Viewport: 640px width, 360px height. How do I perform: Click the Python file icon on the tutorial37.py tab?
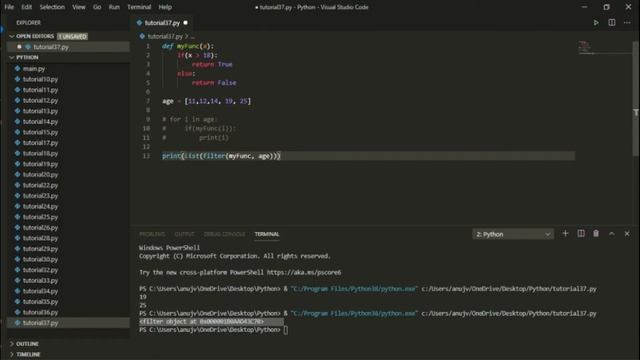click(140, 23)
